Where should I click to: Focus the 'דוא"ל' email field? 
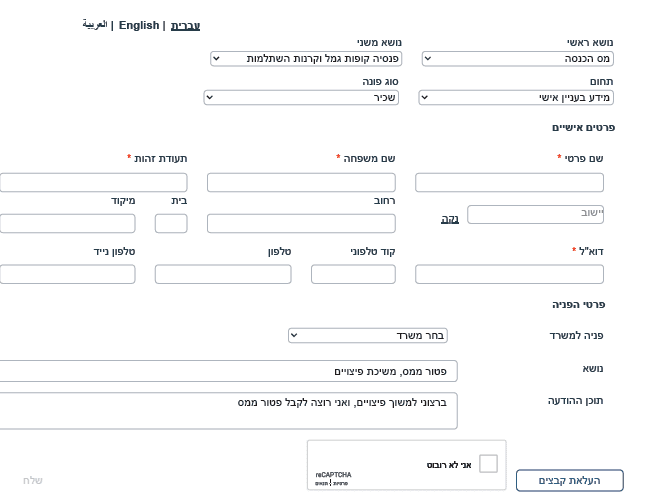pyautogui.click(x=509, y=274)
